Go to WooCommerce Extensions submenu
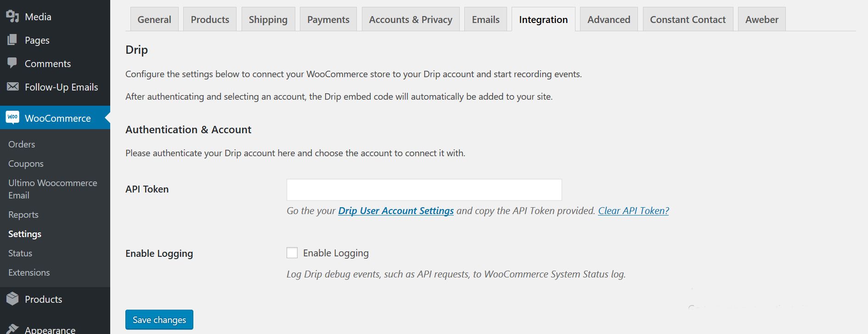Viewport: 868px width, 334px height. (29, 272)
